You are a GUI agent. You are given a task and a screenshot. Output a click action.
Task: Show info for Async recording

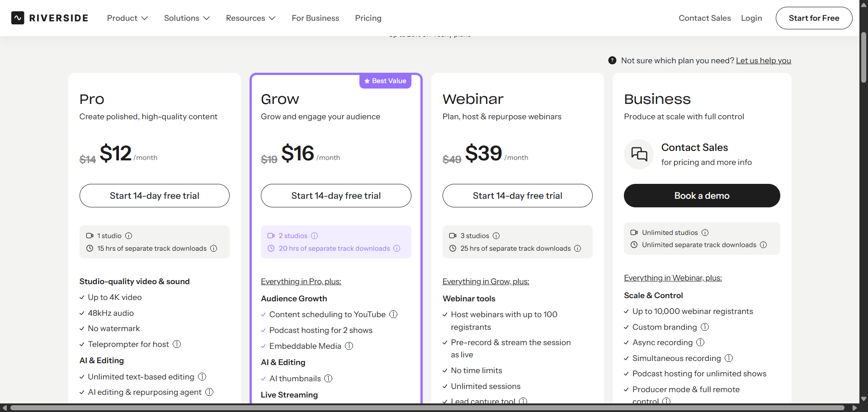pyautogui.click(x=701, y=342)
